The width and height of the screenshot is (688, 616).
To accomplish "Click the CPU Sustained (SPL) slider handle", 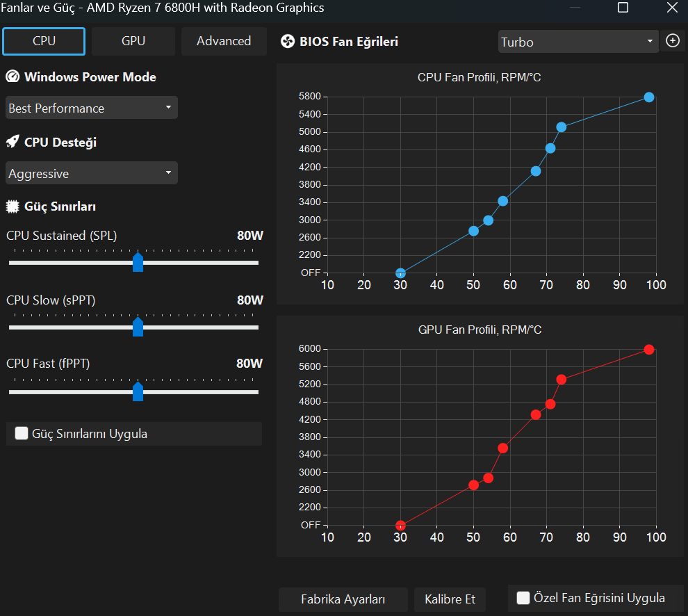I will coord(138,262).
